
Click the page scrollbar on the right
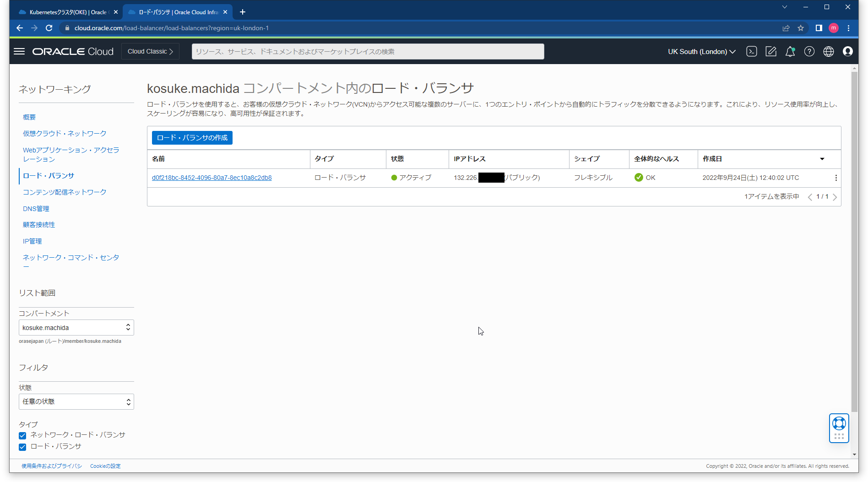tap(854, 137)
